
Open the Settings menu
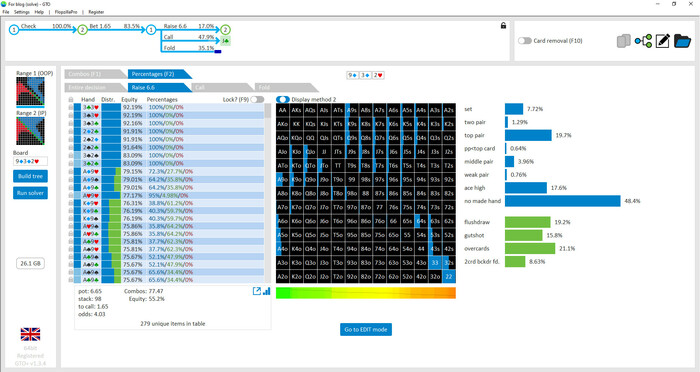21,12
